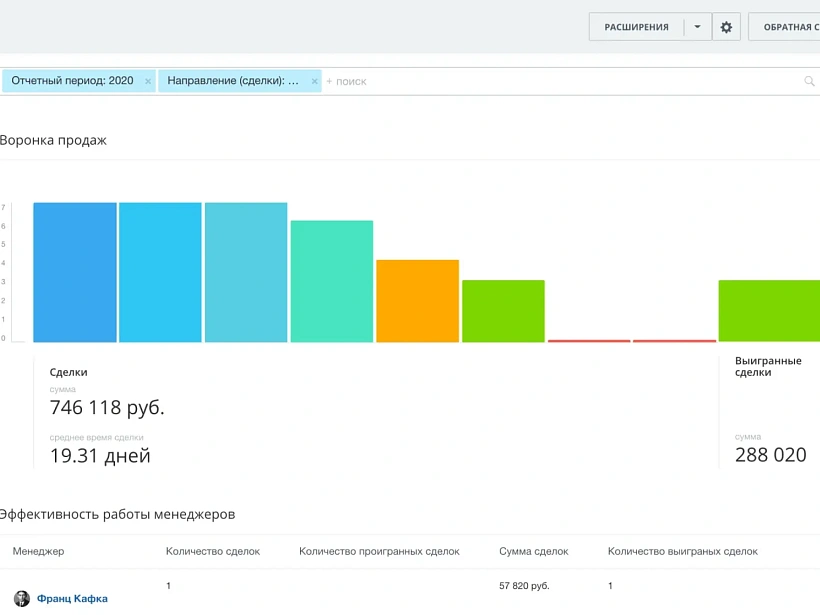Open the Франц Кафка manager link
820x615 pixels.
pyautogui.click(x=72, y=599)
